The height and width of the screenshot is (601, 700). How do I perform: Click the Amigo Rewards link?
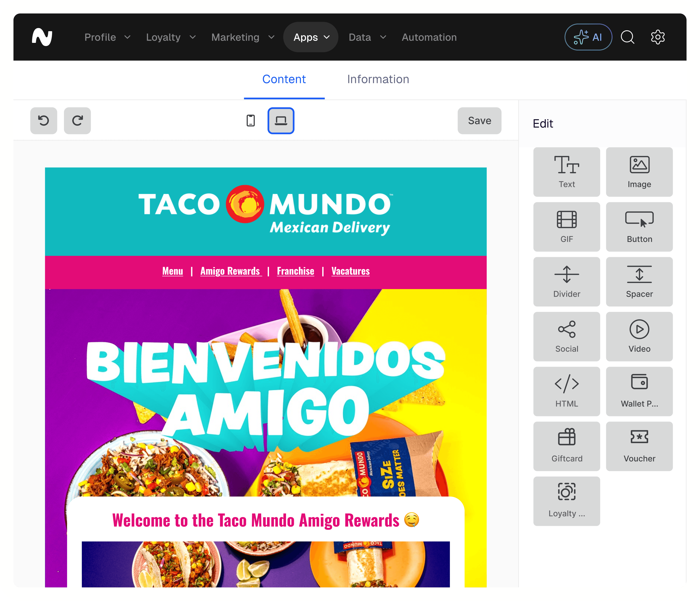tap(230, 271)
